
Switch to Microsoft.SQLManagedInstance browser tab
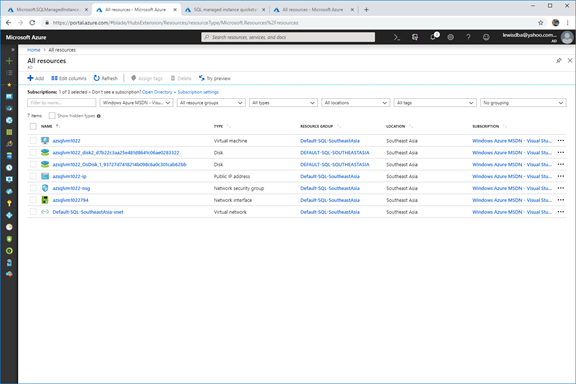point(47,10)
